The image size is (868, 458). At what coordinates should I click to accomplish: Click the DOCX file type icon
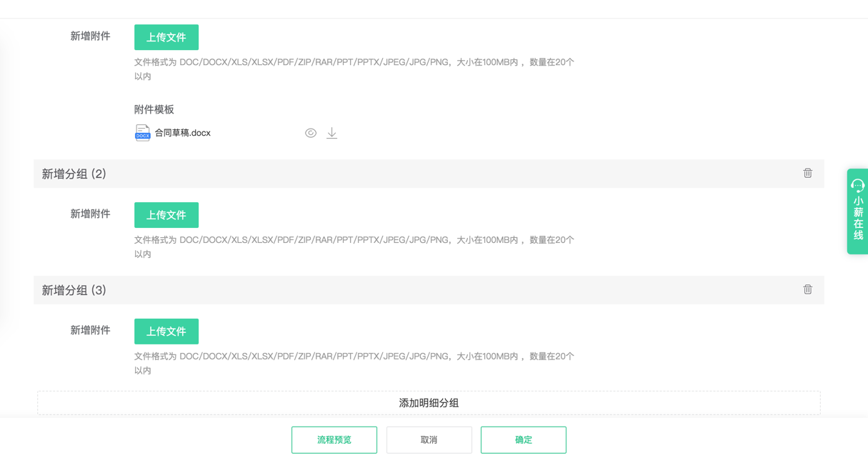point(143,133)
